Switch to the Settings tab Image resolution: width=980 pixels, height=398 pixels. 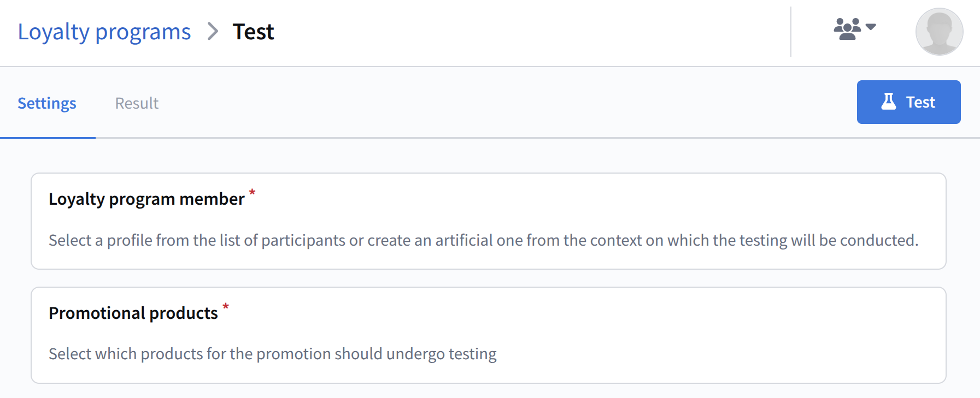[x=47, y=103]
